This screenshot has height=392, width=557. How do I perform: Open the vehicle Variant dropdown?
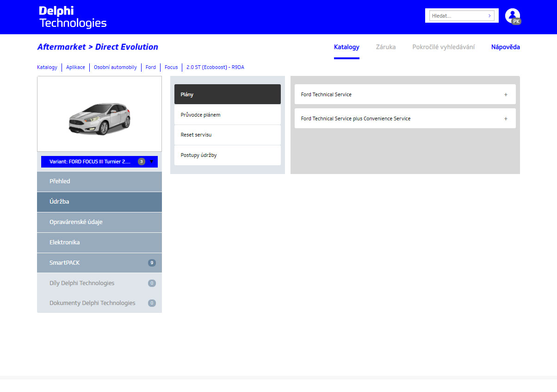99,162
